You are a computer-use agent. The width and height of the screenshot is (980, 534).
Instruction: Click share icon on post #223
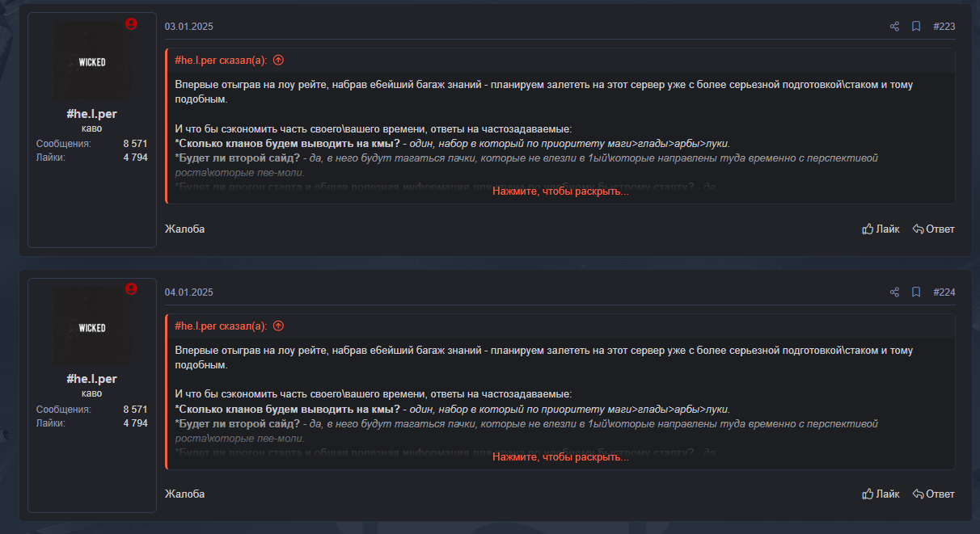(x=894, y=27)
